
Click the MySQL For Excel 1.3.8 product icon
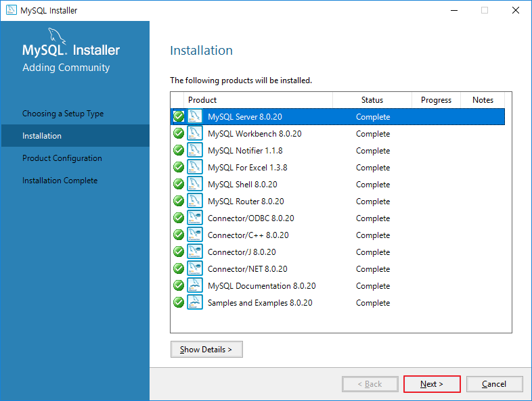tap(195, 168)
